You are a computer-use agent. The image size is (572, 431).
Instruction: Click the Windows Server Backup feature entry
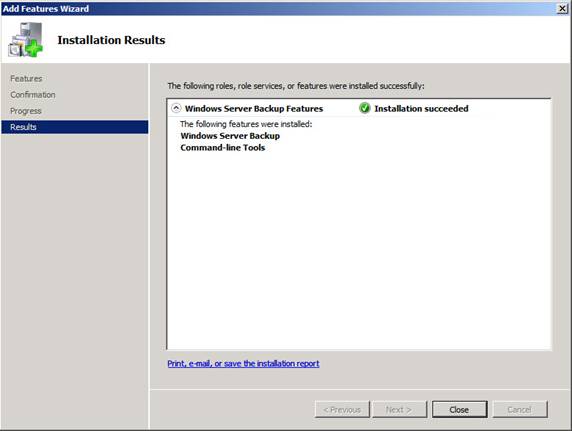point(230,136)
